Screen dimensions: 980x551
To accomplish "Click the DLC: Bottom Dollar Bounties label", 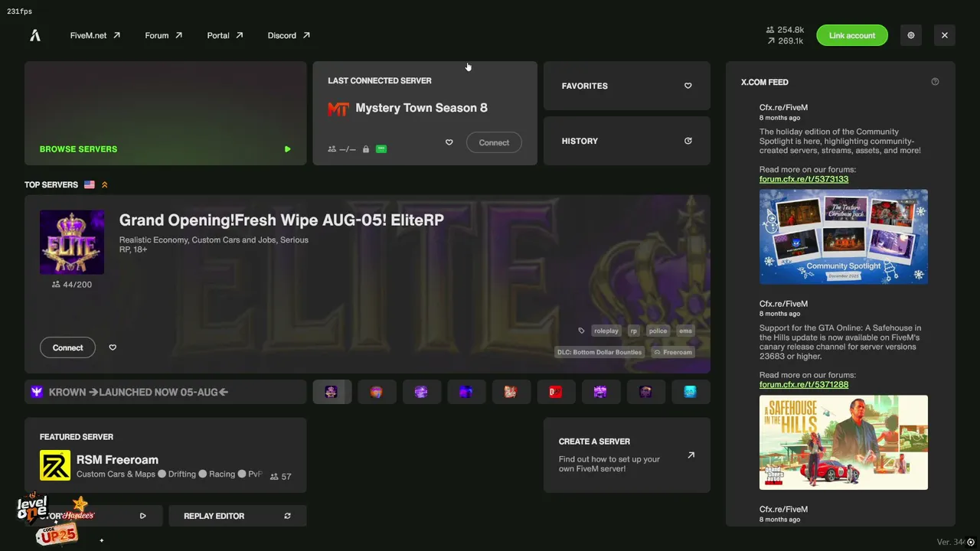I will 599,352.
